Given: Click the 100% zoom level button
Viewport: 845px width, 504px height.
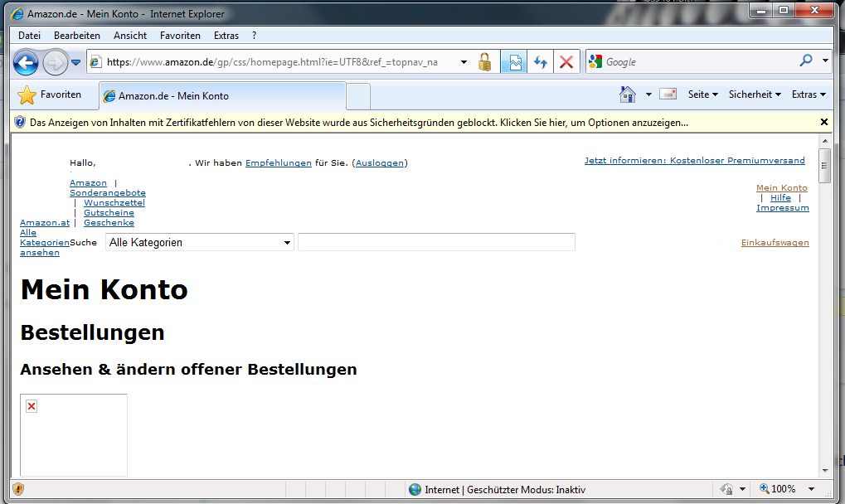Looking at the screenshot, I should pyautogui.click(x=778, y=489).
